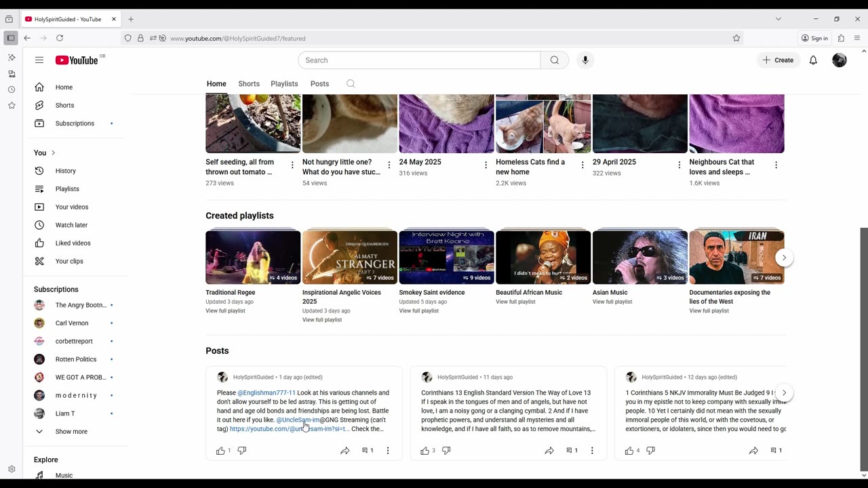Open the Inspirational Angelic Voices playlist thumbnail
The width and height of the screenshot is (868, 488).
click(x=349, y=256)
